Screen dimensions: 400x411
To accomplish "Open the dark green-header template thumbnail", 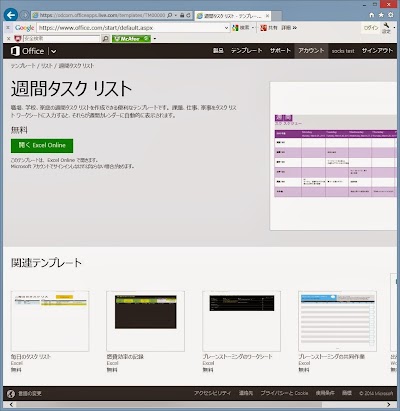I will pos(146,321).
